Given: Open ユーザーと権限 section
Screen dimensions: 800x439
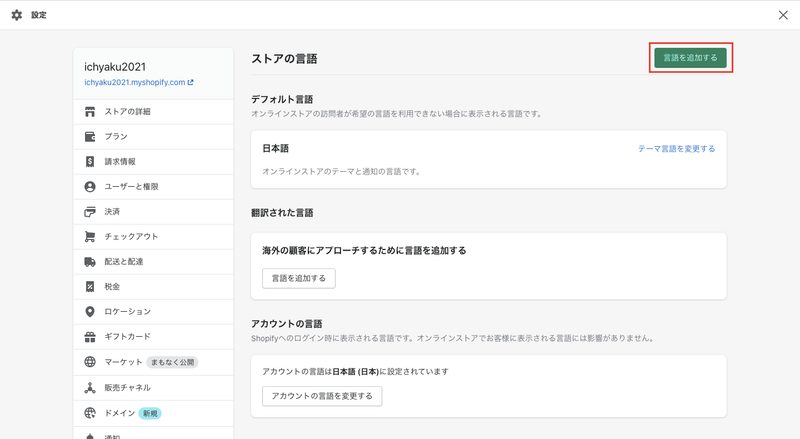Looking at the screenshot, I should pyautogui.click(x=154, y=186).
